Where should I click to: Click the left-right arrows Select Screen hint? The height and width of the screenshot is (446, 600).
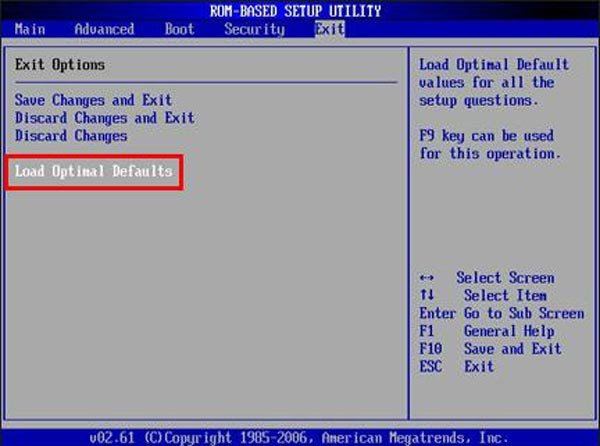point(487,278)
